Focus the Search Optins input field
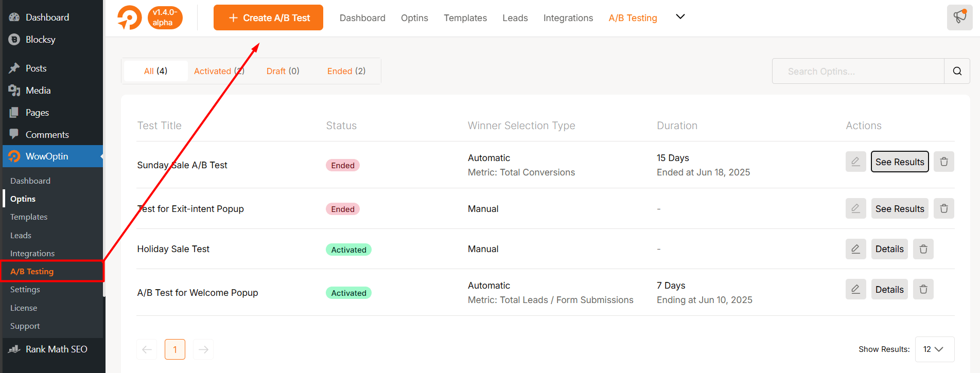980x373 pixels. (858, 71)
